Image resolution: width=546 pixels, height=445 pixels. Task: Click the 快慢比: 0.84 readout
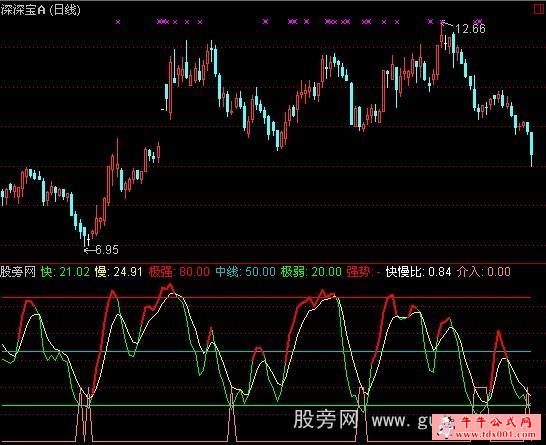(418, 272)
